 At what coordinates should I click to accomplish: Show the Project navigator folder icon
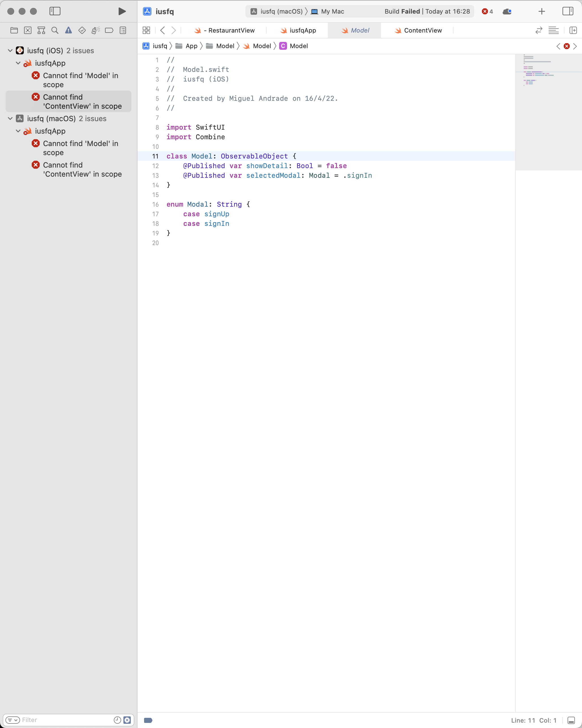(x=14, y=30)
